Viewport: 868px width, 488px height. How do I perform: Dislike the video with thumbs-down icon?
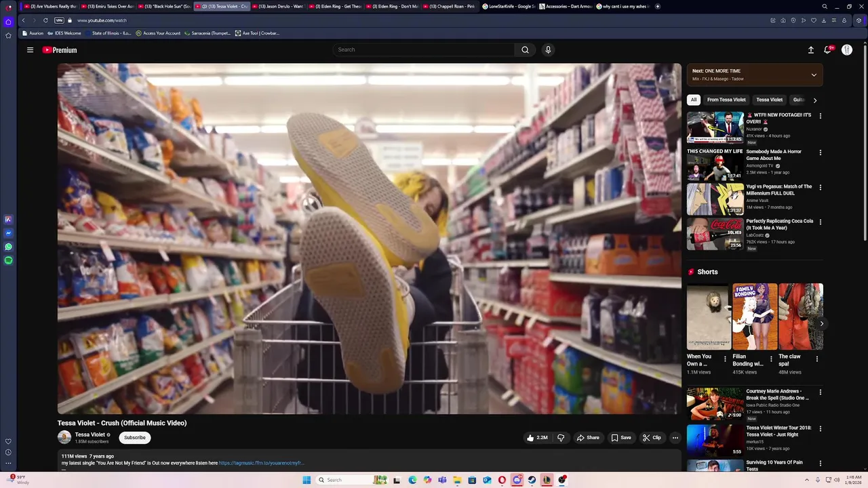click(x=561, y=438)
